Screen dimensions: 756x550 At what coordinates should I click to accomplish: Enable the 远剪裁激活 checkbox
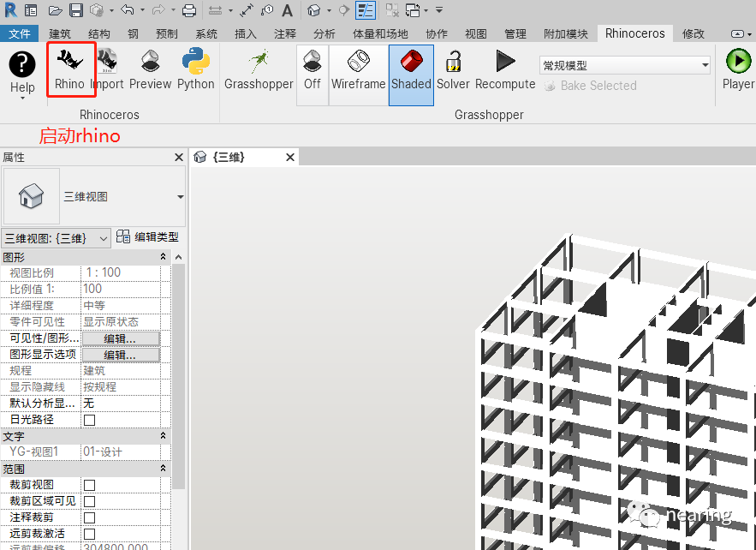point(89,534)
